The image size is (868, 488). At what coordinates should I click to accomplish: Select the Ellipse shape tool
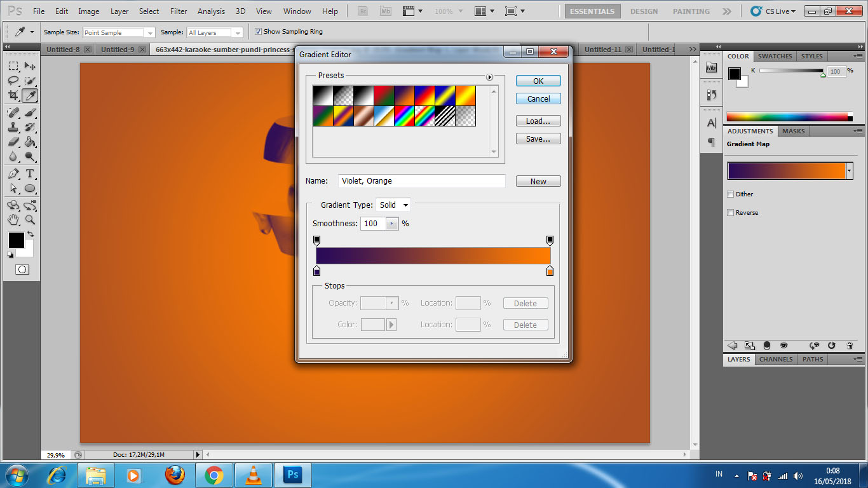pos(30,188)
